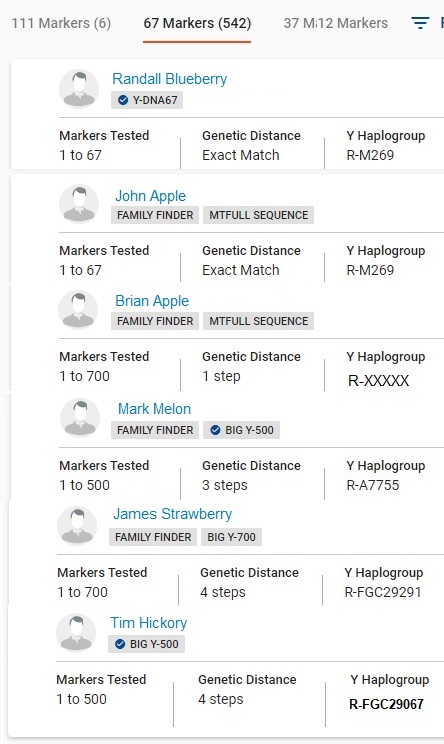The width and height of the screenshot is (444, 744).
Task: Select the 67 Markers (542) tab
Action: [x=197, y=23]
